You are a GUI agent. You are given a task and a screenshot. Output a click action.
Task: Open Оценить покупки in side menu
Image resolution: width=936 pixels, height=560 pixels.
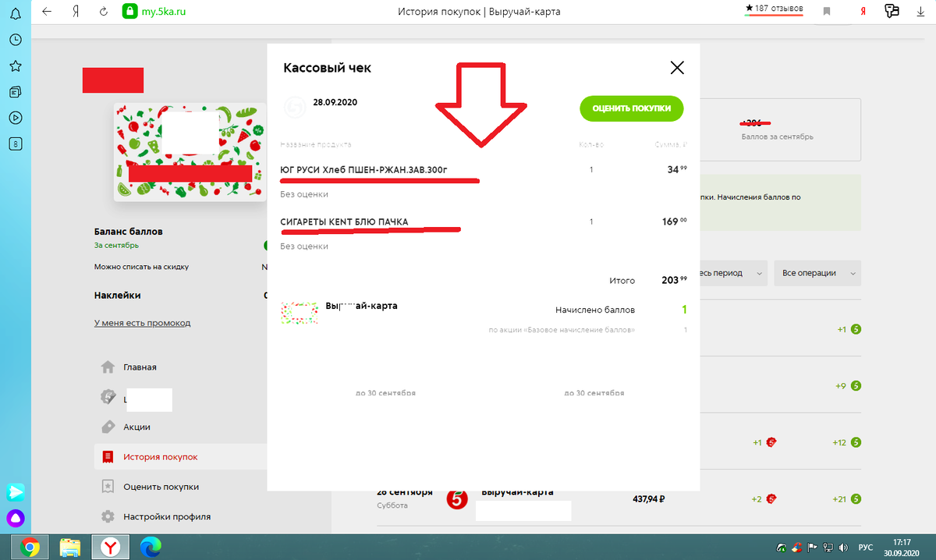click(x=161, y=487)
